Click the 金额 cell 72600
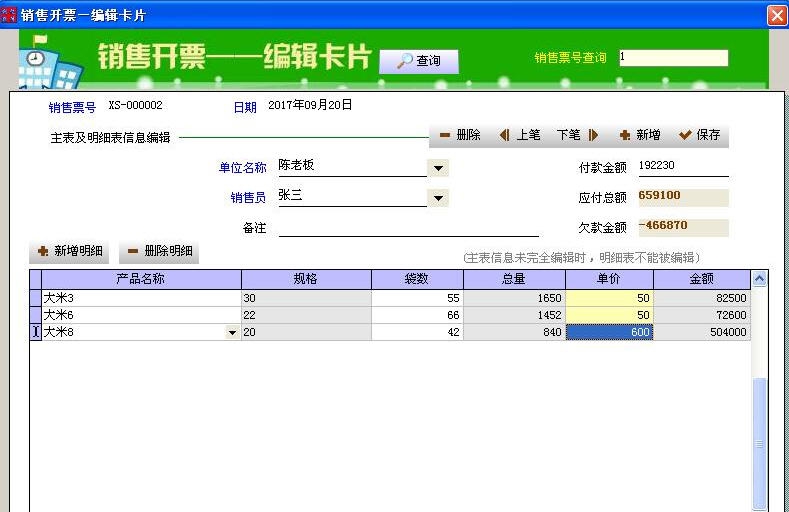 point(701,315)
